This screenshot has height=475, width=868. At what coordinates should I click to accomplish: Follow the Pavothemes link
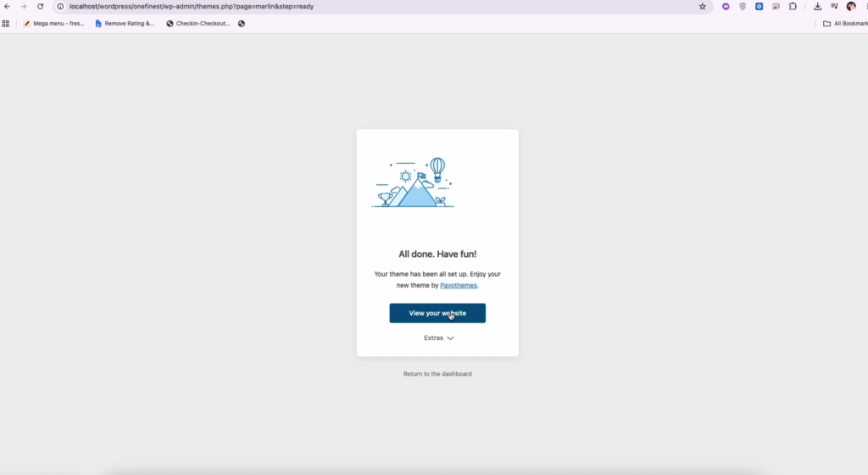pyautogui.click(x=459, y=286)
